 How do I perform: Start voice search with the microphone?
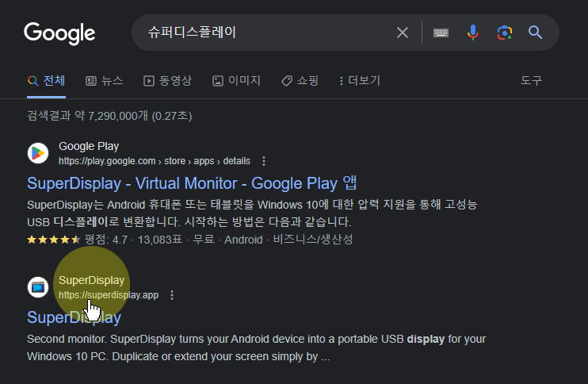click(473, 33)
